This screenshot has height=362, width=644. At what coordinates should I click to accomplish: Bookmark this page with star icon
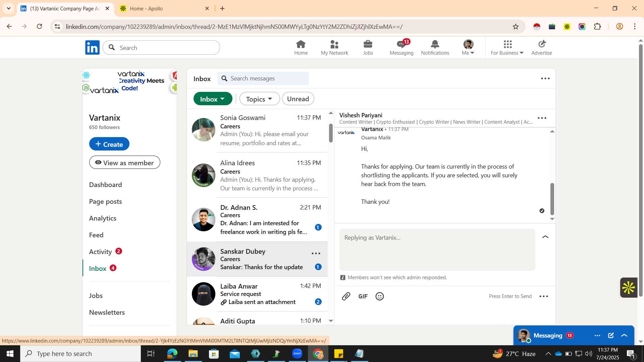click(x=516, y=26)
